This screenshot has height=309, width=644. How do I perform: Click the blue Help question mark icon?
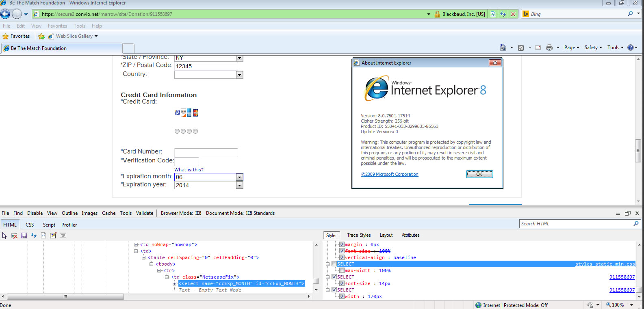[x=631, y=48]
